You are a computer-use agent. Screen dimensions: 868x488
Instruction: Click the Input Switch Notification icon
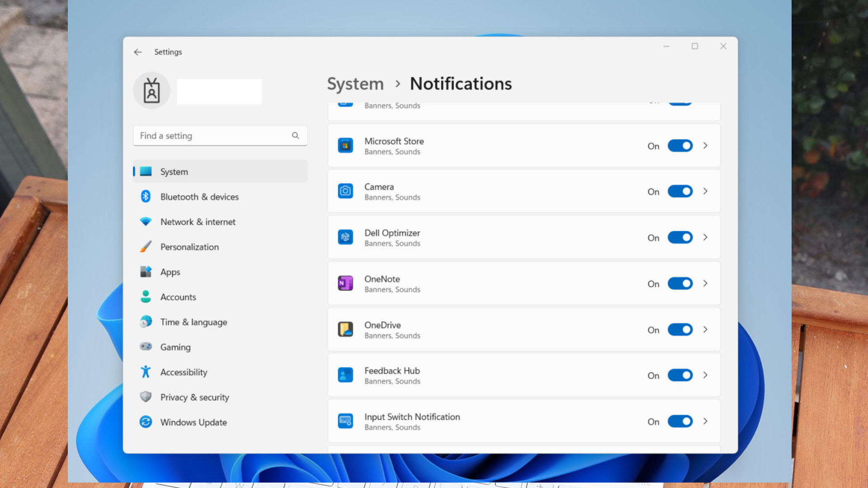(345, 421)
